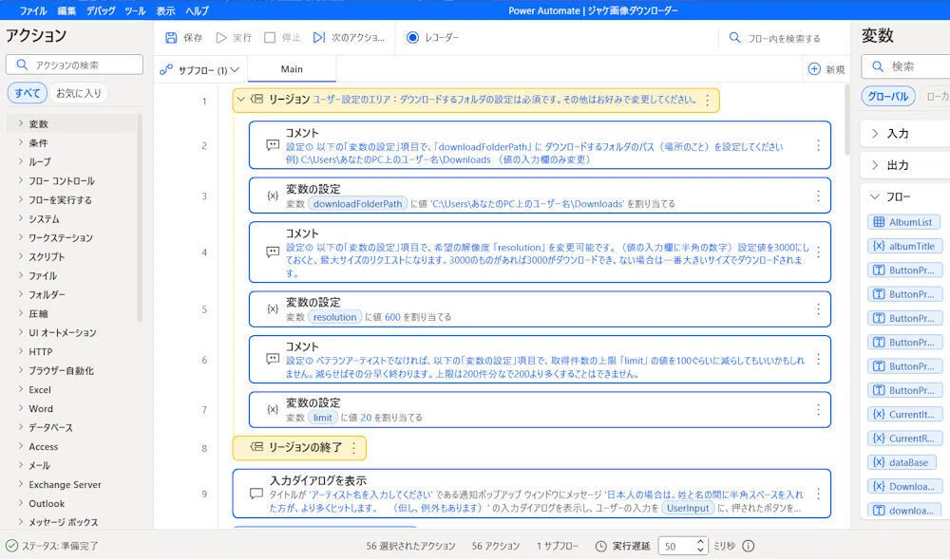Collapse the region on line 1
This screenshot has height=560, width=950.
240,100
